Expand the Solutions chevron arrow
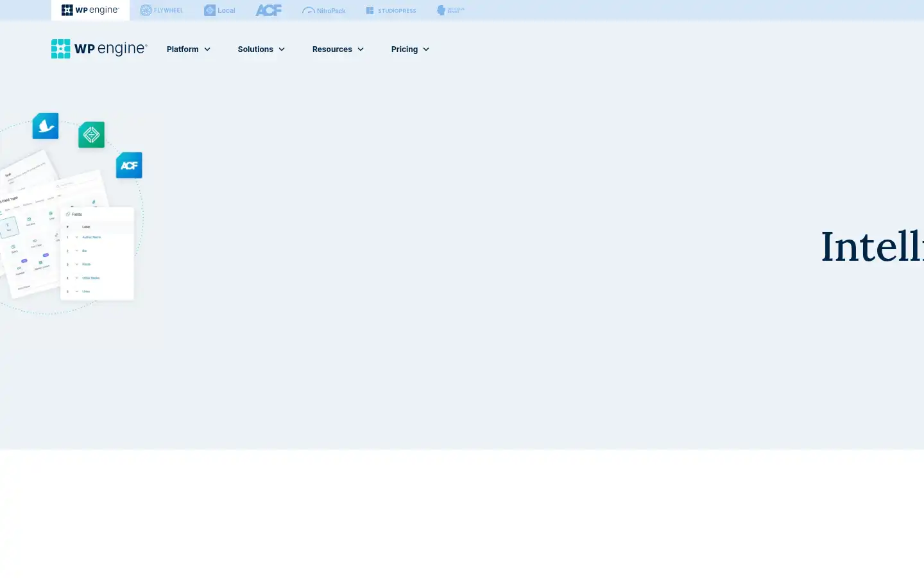Image resolution: width=924 pixels, height=578 pixels. [x=282, y=49]
